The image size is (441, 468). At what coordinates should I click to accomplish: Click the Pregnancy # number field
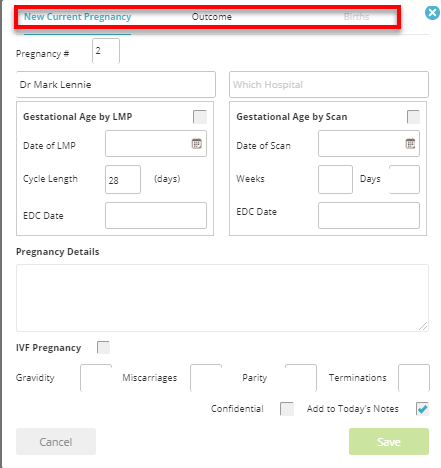click(x=106, y=51)
